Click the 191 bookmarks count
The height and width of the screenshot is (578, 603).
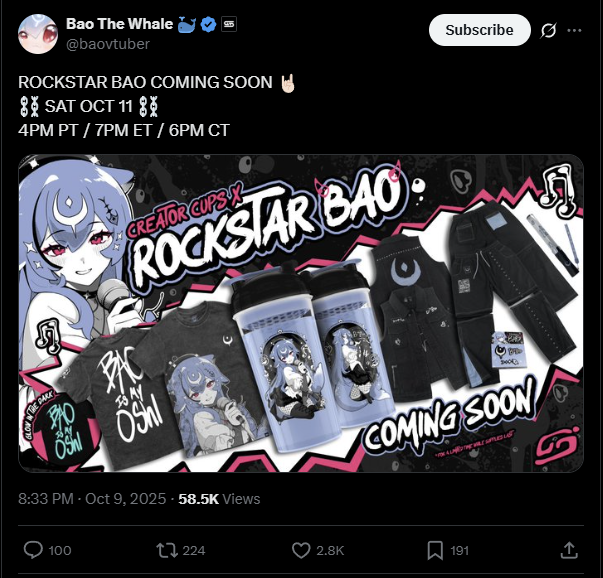(460, 550)
